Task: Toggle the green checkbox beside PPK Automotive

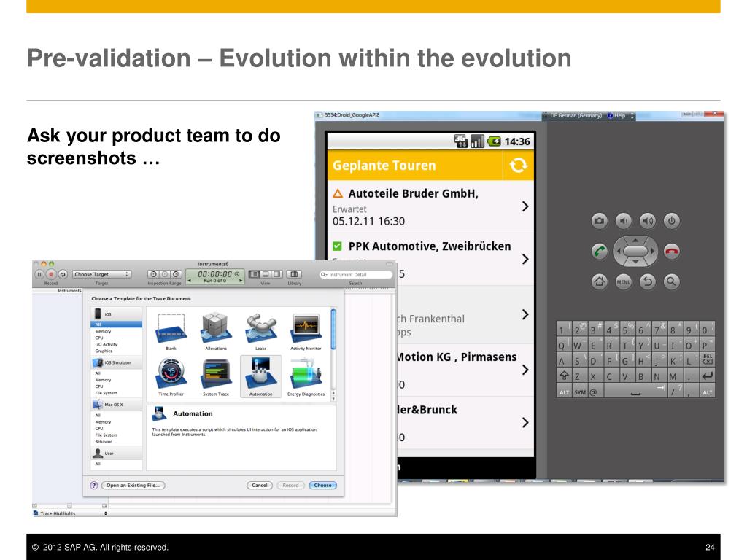Action: (x=337, y=246)
